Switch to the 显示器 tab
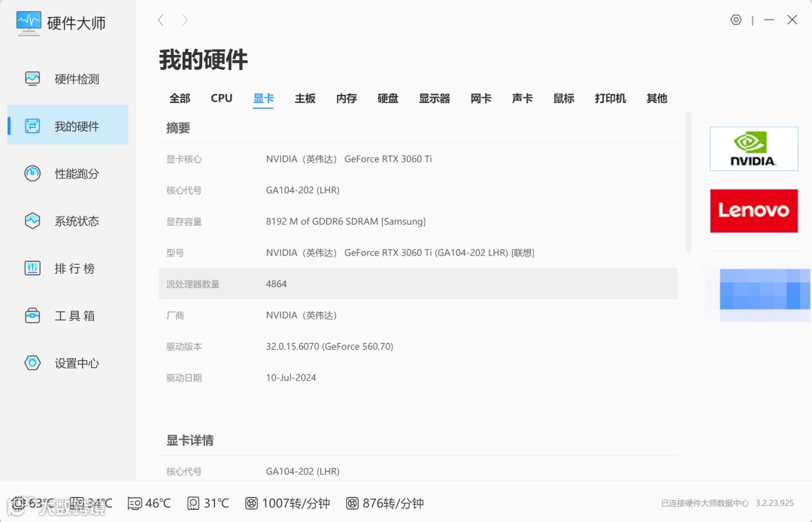Screen dimensions: 812x522 (435, 99)
